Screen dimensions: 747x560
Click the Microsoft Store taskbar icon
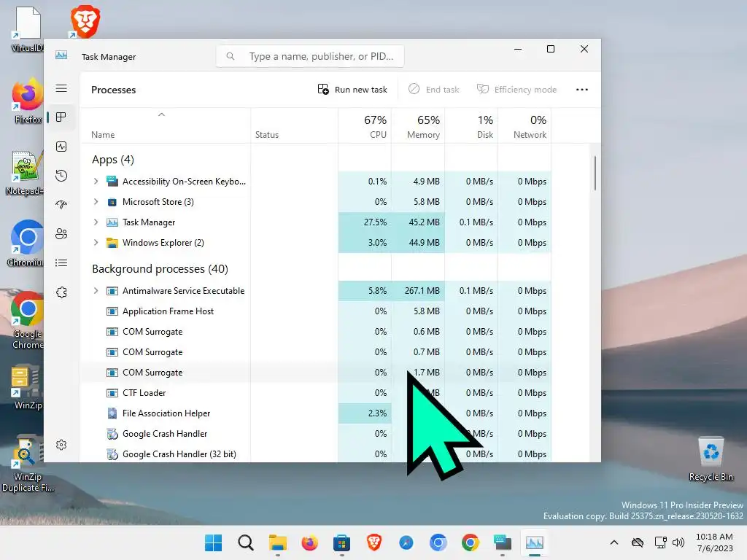pyautogui.click(x=341, y=542)
